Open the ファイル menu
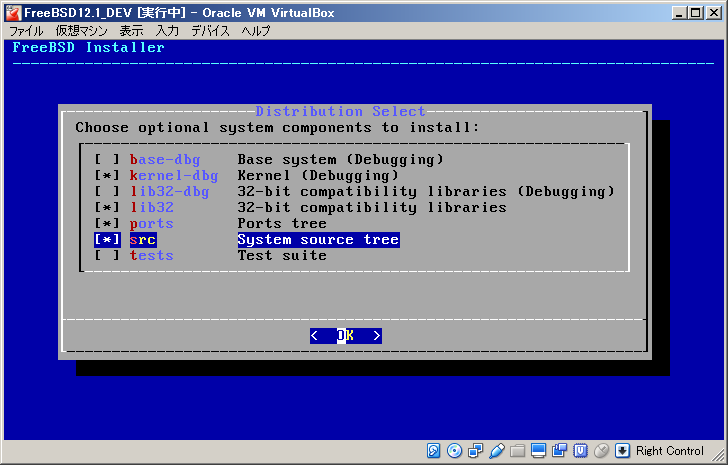 tap(26, 31)
